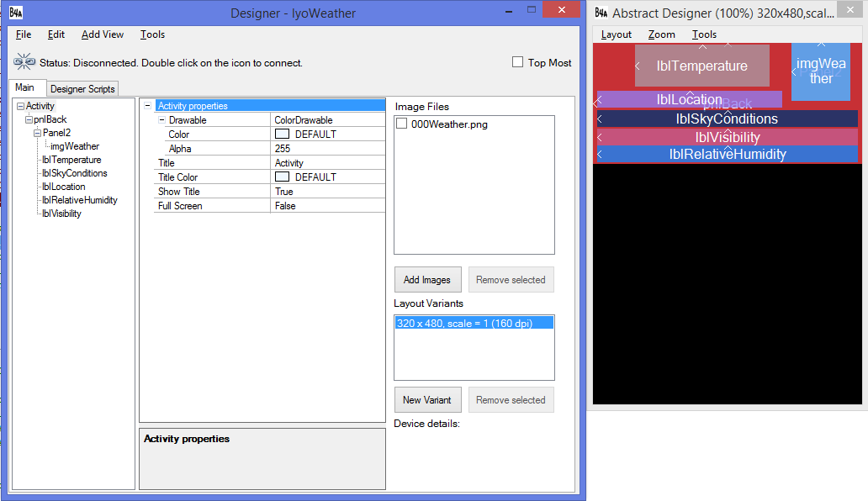Click the lblRelativeHumidity view in Abstract Designer
Screen dimensions: 868x501
(x=727, y=154)
